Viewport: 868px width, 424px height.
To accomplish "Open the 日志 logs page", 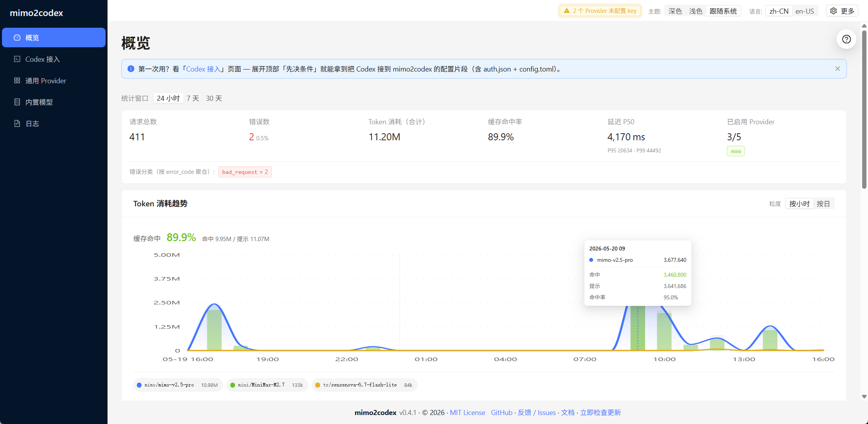I will 54,123.
